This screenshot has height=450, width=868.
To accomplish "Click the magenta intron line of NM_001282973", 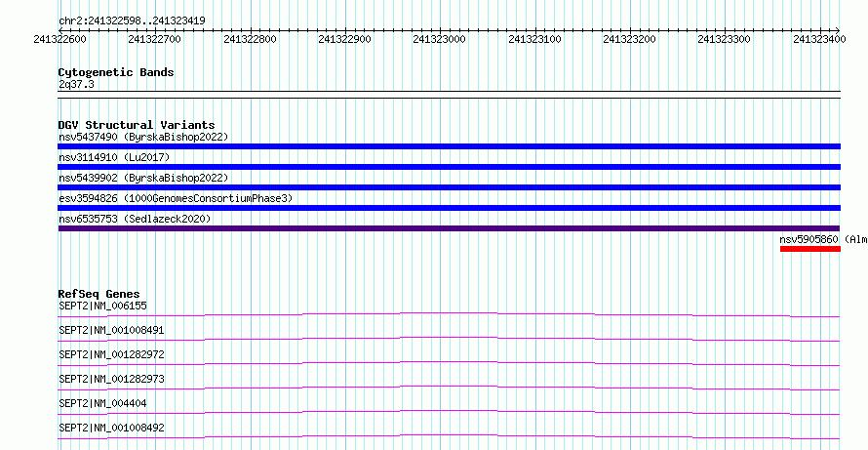I will [449, 387].
